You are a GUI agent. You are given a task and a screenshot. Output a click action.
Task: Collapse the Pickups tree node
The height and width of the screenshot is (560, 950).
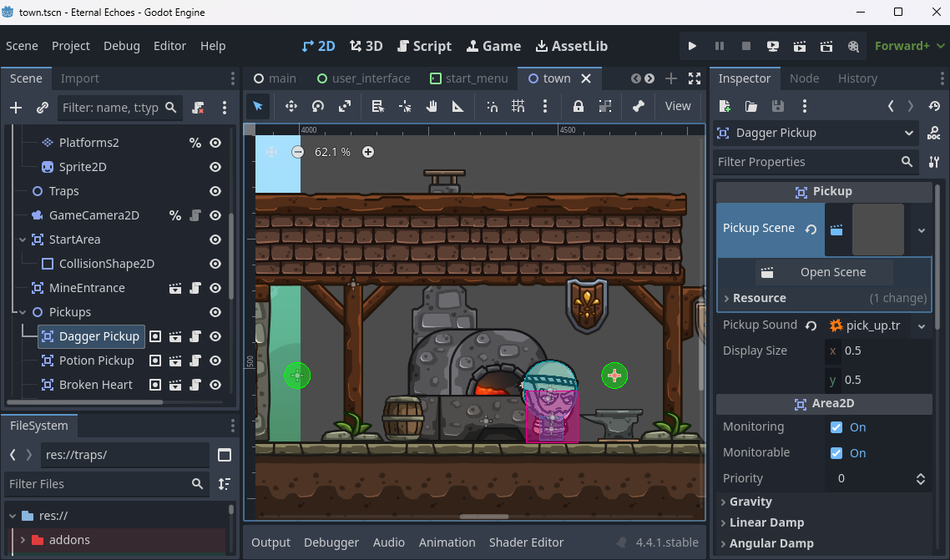pyautogui.click(x=23, y=312)
